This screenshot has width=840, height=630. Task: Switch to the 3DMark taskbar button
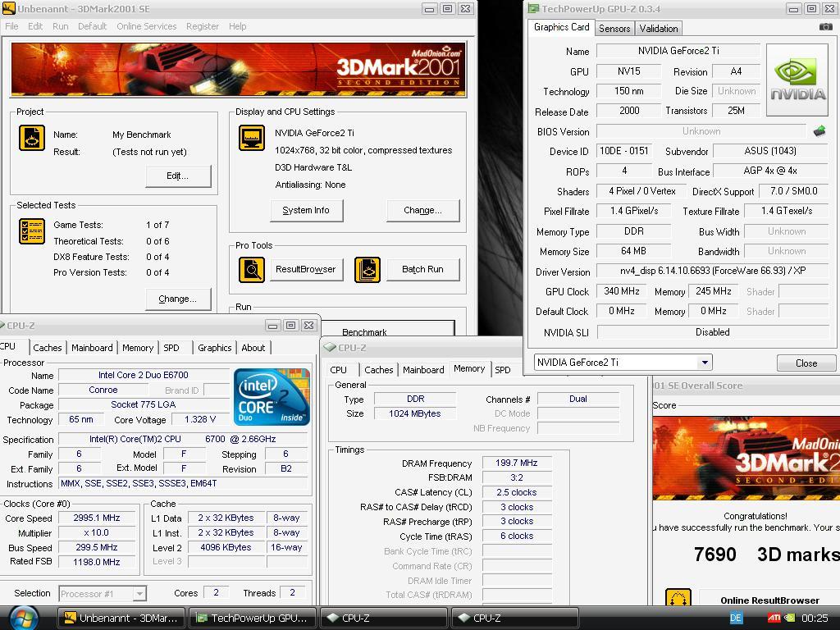121,619
